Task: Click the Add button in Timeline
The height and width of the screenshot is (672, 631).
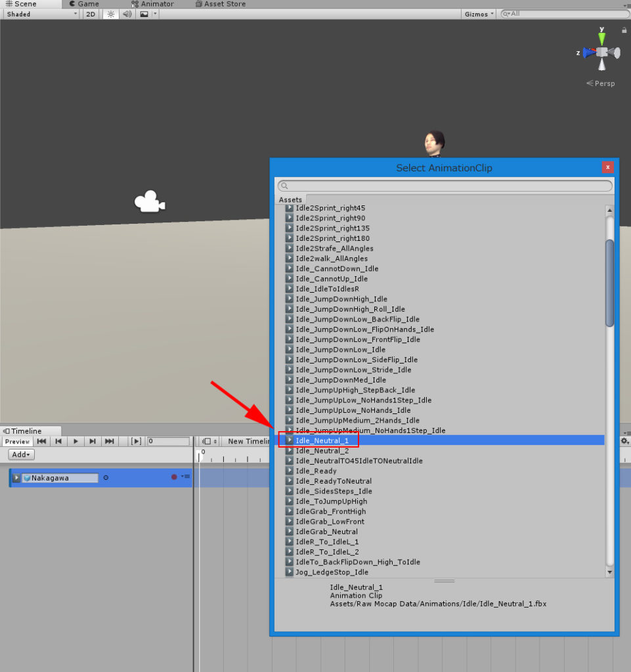Action: pyautogui.click(x=20, y=454)
